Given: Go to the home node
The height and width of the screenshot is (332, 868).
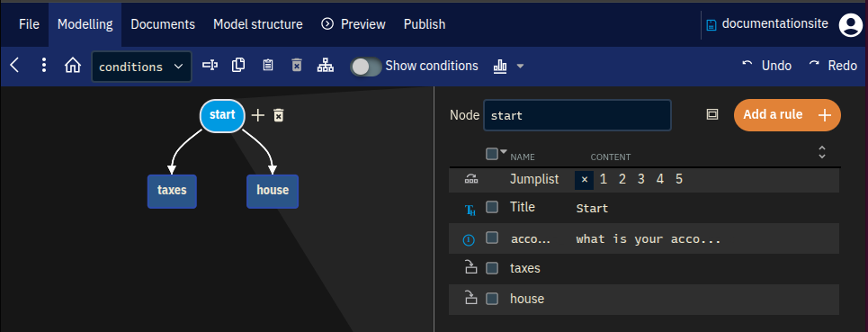Looking at the screenshot, I should 73,66.
